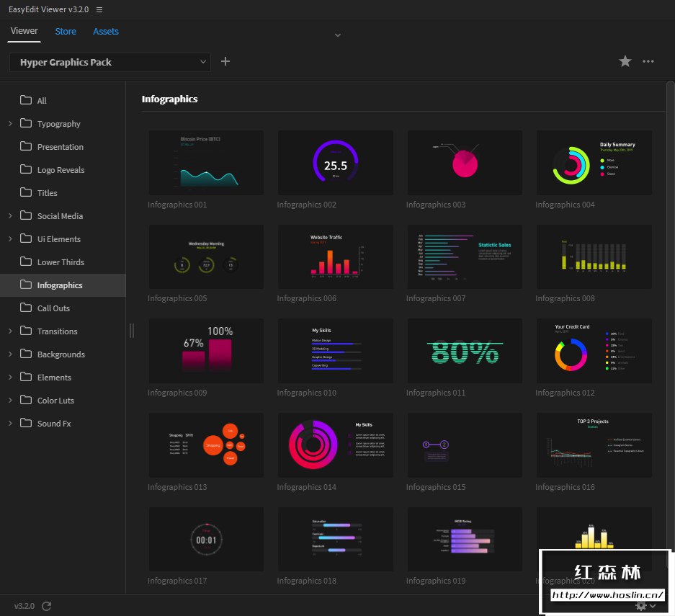Expand the Transitions folder arrow
Screen dimensions: 675x616
point(10,331)
